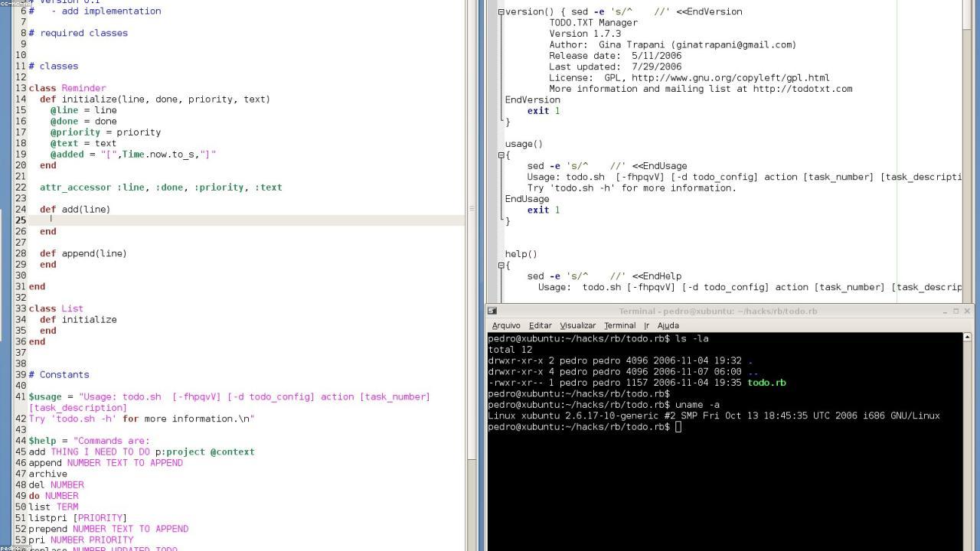Place cursor on empty line 25

point(230,220)
